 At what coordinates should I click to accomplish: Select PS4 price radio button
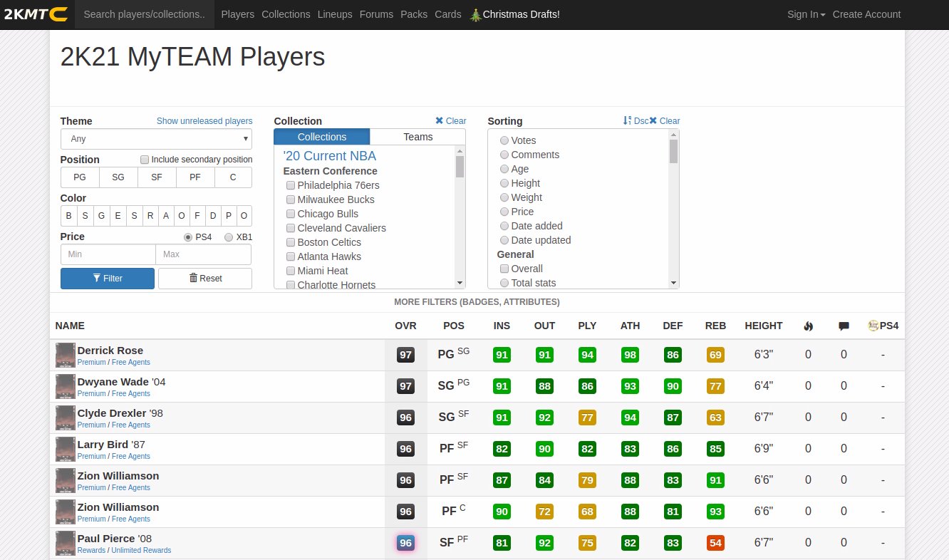pos(188,237)
